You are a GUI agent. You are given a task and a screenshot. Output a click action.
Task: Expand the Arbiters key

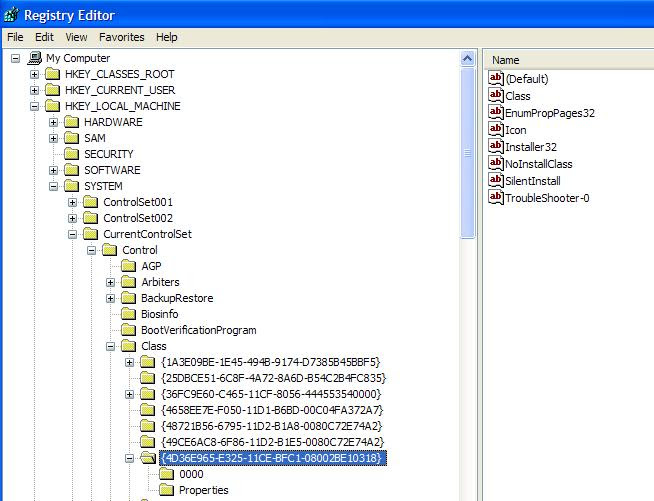(111, 282)
